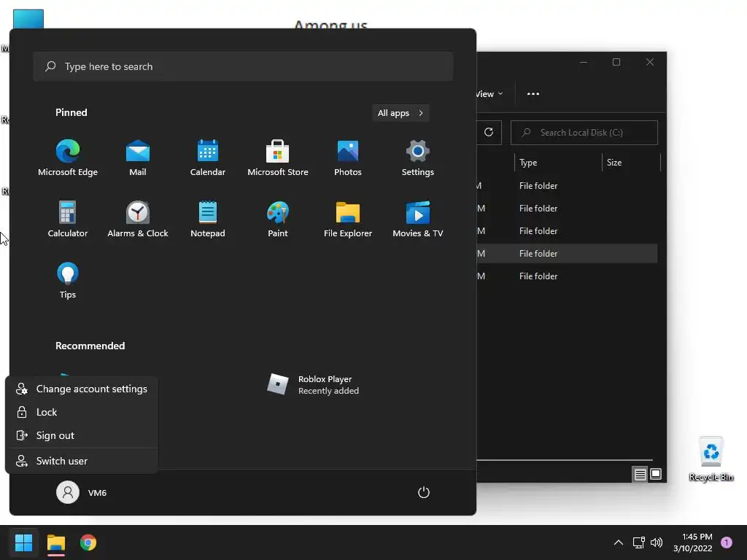Select the first File folder row
Image resolution: width=747 pixels, height=560 pixels.
click(x=567, y=186)
